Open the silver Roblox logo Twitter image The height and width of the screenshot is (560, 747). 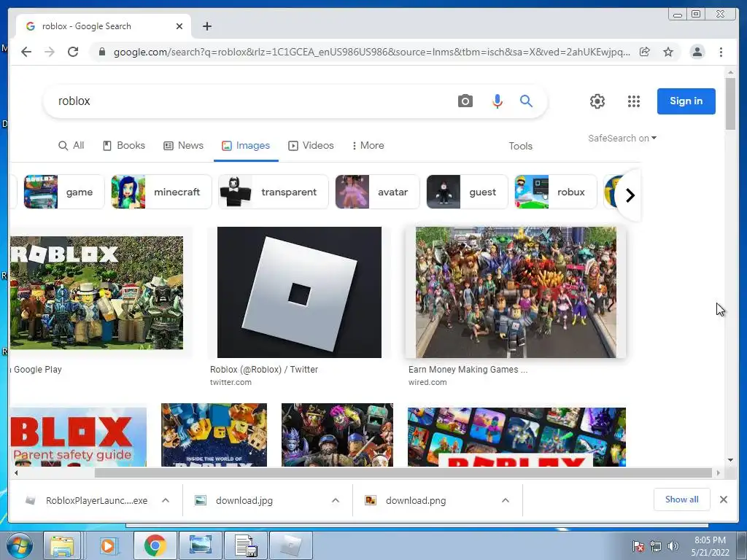(299, 292)
